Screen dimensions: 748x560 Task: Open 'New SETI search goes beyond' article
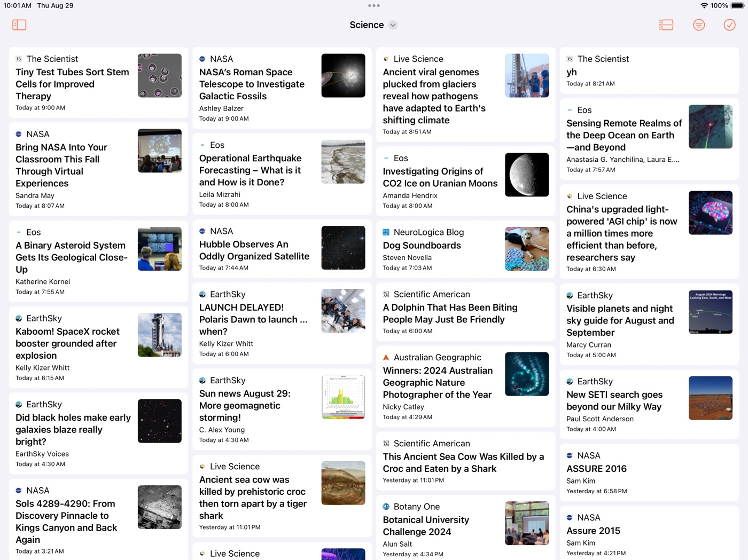649,405
